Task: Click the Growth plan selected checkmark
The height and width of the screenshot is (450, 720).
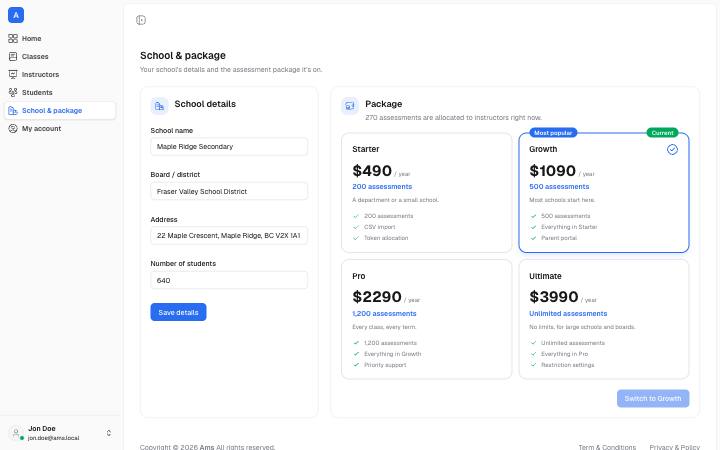Action: pos(672,149)
